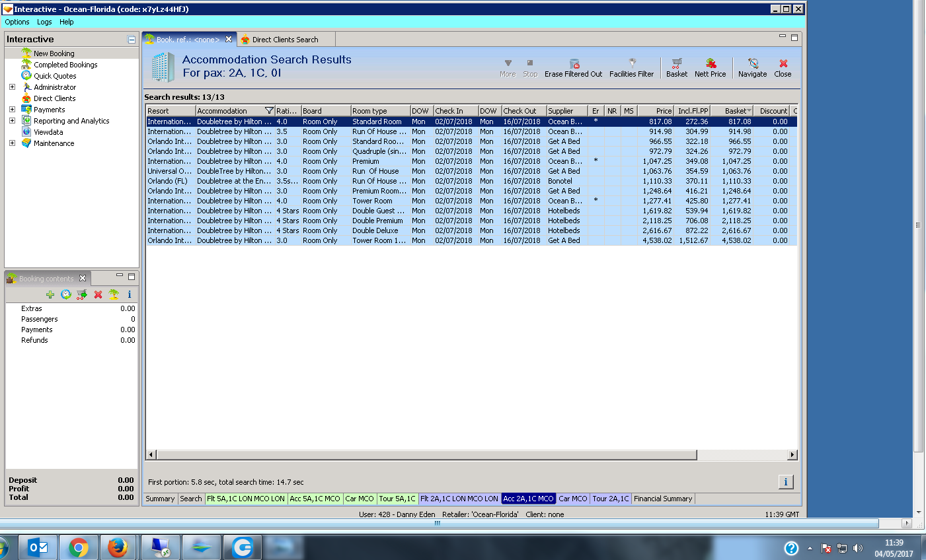Minimize the Booking contents panel
Viewport: 926px width, 560px height.
pos(120,276)
